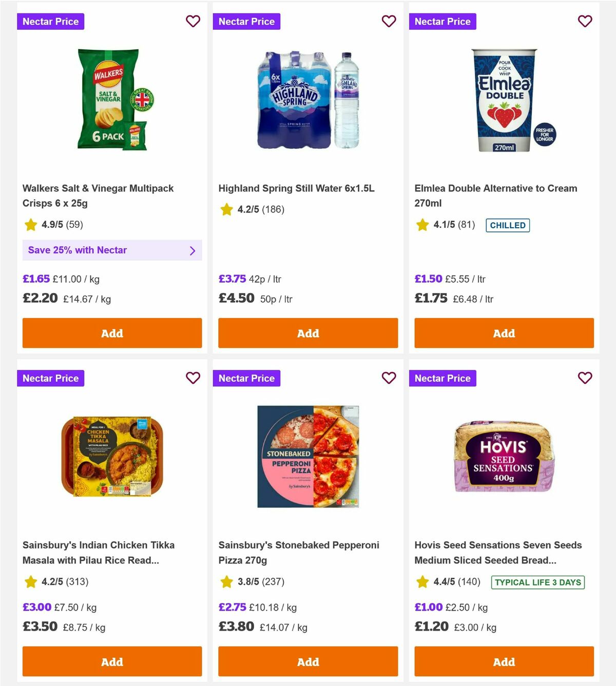Toggle the CHILLED label on Elmlea cream
The width and height of the screenshot is (616, 686).
(508, 225)
